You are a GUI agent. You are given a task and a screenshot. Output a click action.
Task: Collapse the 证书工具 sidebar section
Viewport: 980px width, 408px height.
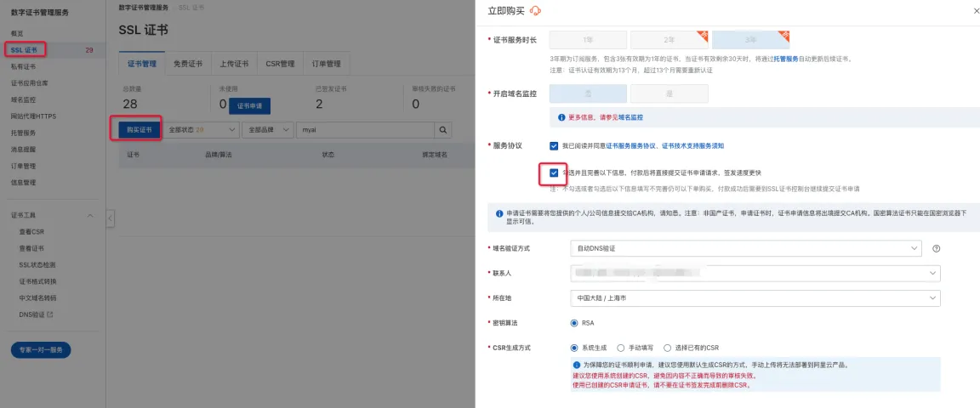90,215
